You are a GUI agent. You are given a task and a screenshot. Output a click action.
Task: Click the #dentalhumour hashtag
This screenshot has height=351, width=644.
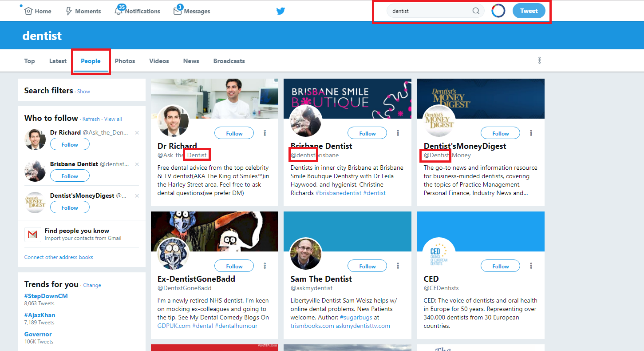tap(236, 326)
